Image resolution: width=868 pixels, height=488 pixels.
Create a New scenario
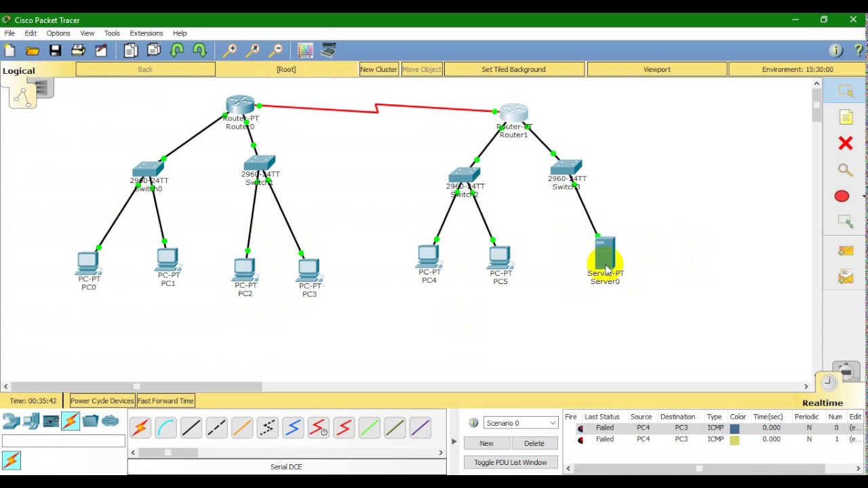[486, 443]
